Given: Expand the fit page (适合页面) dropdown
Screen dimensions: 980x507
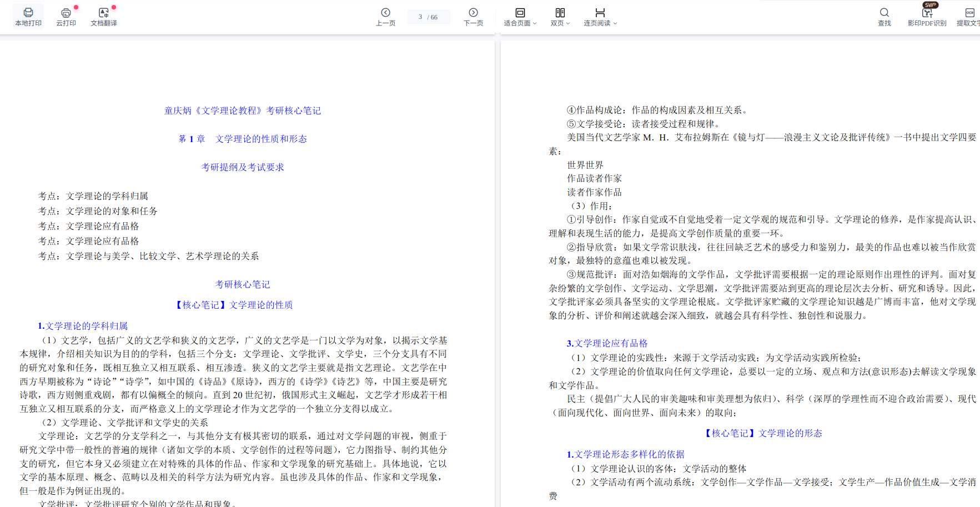Looking at the screenshot, I should click(x=520, y=17).
